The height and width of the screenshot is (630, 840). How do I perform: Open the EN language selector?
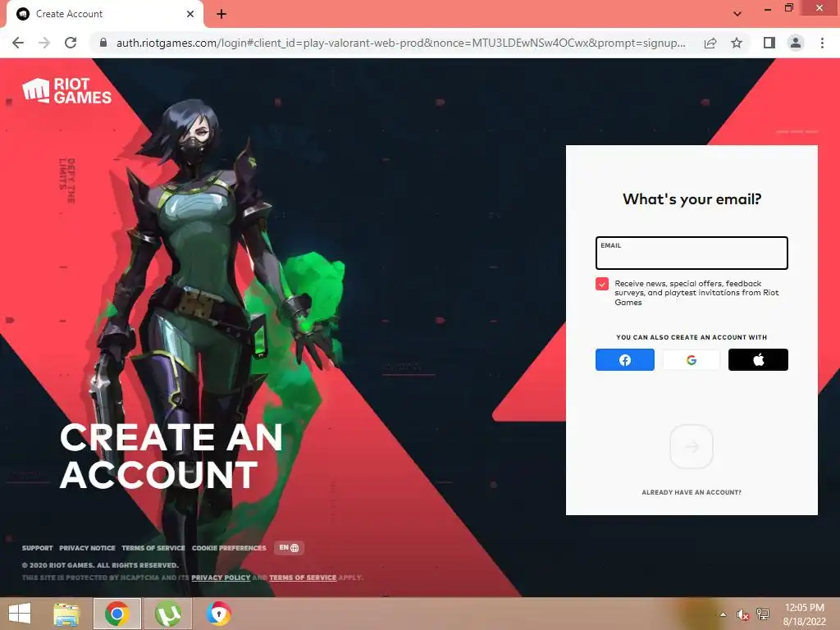pyautogui.click(x=289, y=547)
